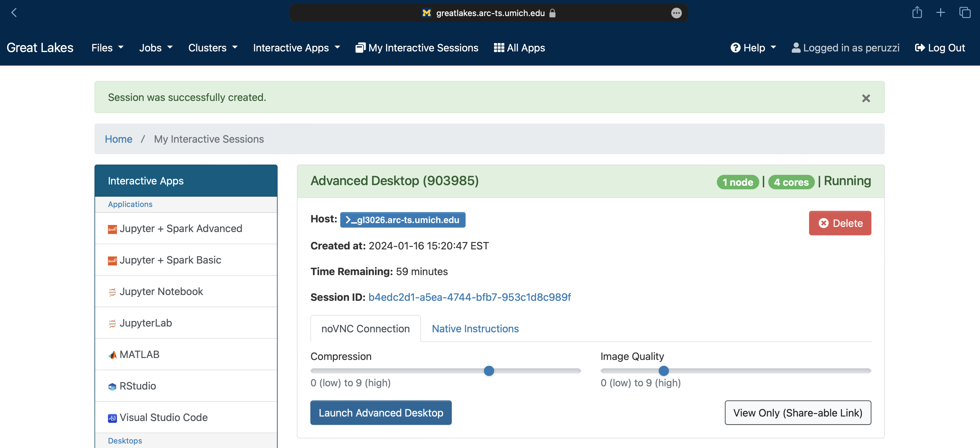980x448 pixels.
Task: Expand the Files dropdown menu
Action: 107,48
